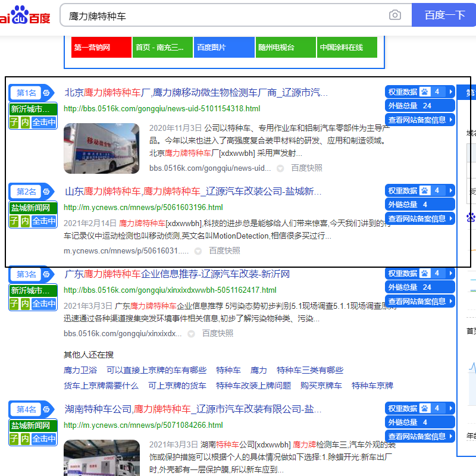Click the 内 tag under 第3名

pyautogui.click(x=25, y=304)
